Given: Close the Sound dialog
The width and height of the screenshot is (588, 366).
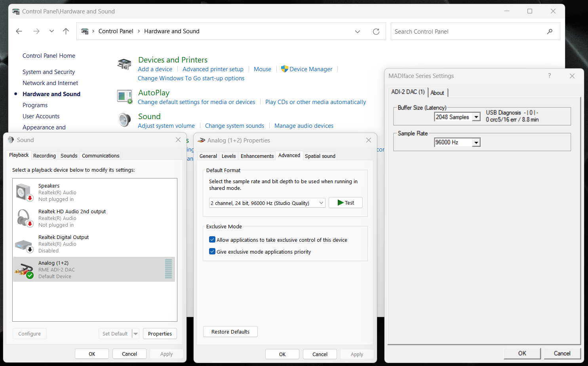Looking at the screenshot, I should [x=178, y=140].
